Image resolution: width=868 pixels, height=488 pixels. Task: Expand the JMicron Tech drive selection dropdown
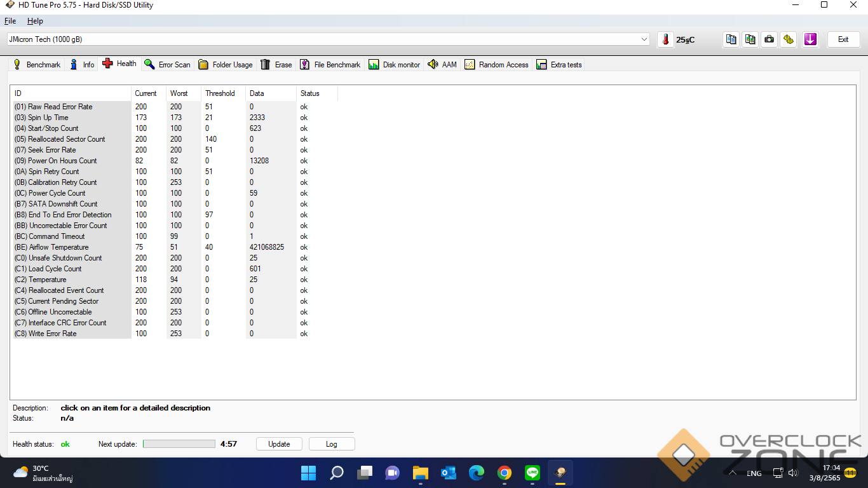point(329,39)
